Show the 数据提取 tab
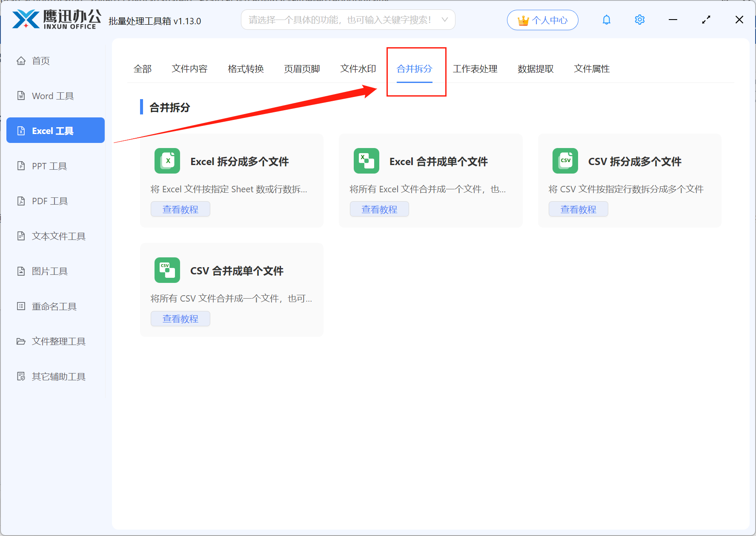 pos(535,69)
